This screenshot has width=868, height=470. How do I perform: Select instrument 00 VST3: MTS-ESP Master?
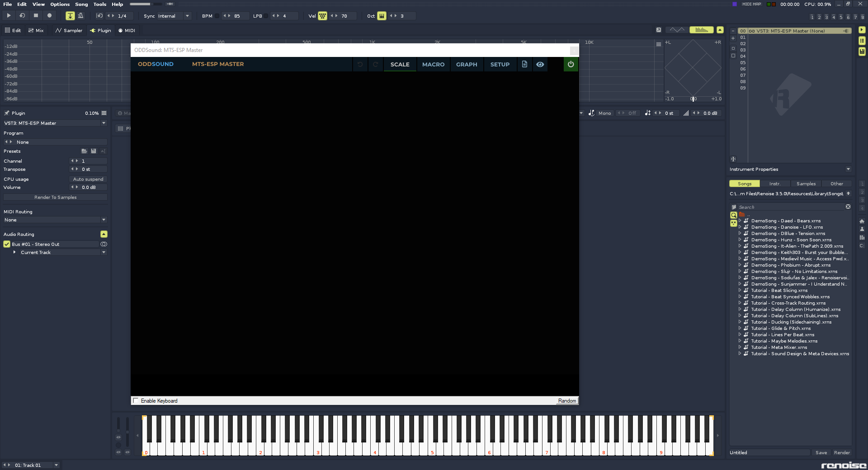(x=795, y=31)
